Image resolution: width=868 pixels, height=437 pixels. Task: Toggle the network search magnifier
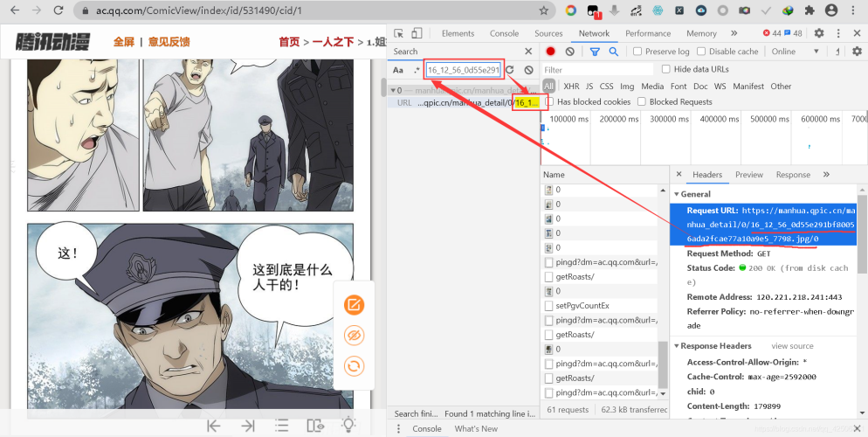(x=613, y=52)
